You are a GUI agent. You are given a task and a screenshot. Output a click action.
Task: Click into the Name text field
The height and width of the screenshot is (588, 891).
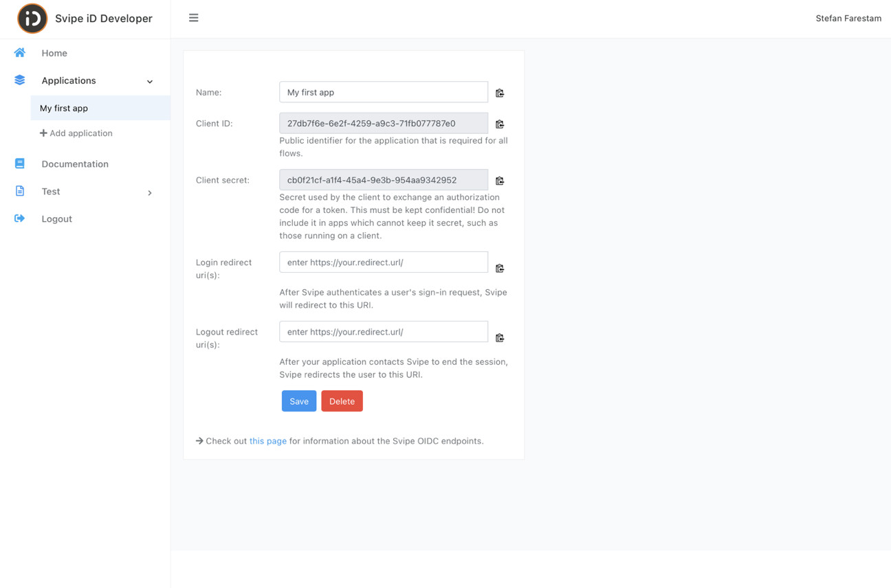coord(383,92)
